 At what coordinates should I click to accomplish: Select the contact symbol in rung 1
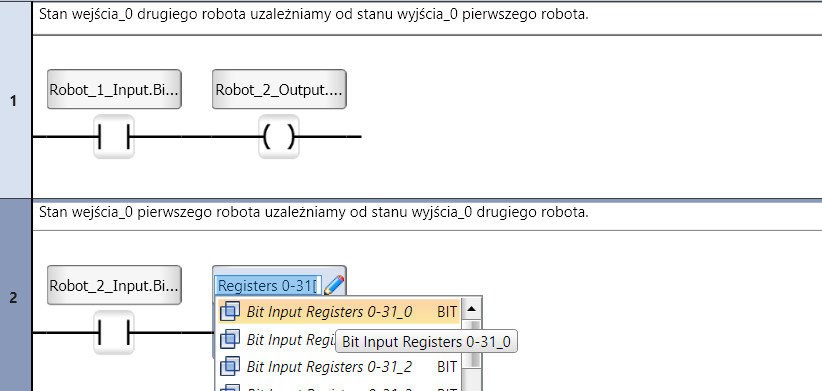point(114,136)
